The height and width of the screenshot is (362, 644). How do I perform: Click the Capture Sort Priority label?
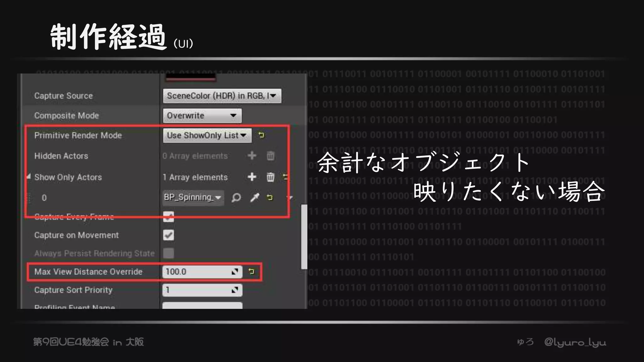[x=73, y=290]
